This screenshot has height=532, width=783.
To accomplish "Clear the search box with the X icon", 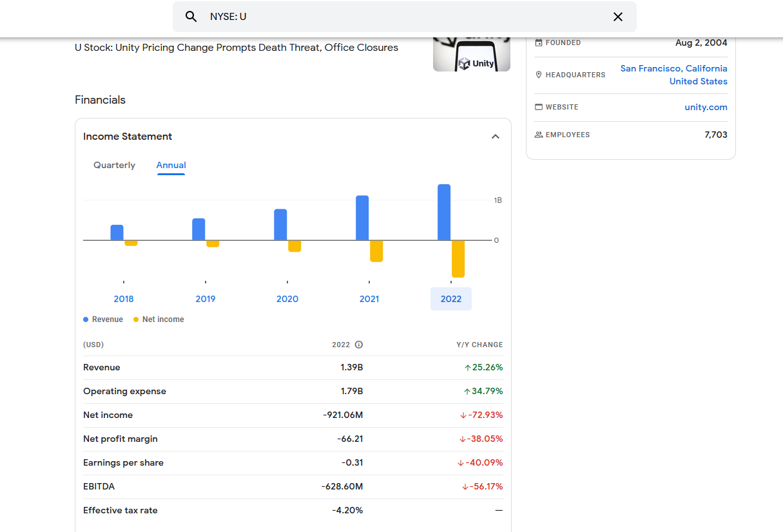I will tap(618, 17).
